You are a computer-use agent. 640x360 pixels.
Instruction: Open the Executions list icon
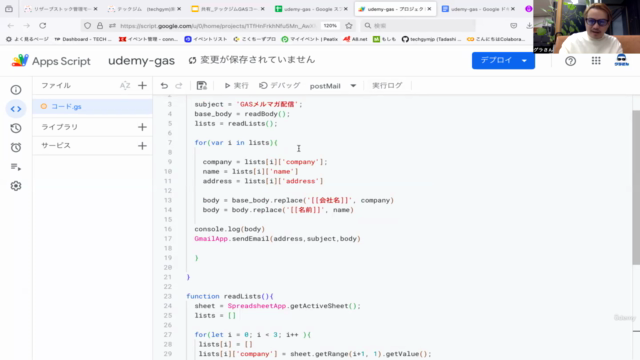(x=16, y=167)
